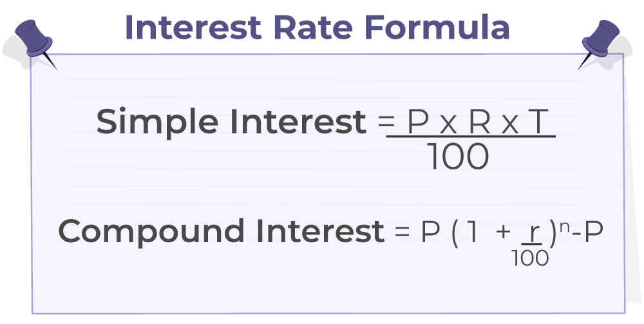The image size is (644, 324).
Task: Click the small 100 under the r
Action: (x=531, y=258)
